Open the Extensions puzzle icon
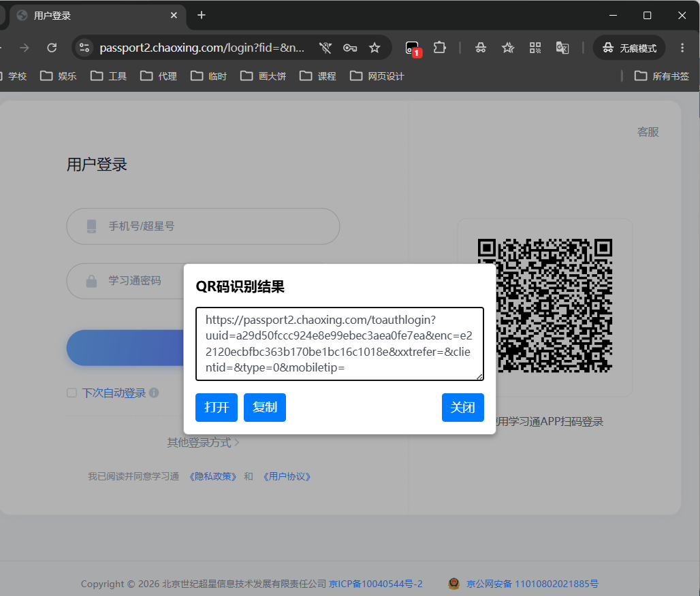 (x=440, y=48)
